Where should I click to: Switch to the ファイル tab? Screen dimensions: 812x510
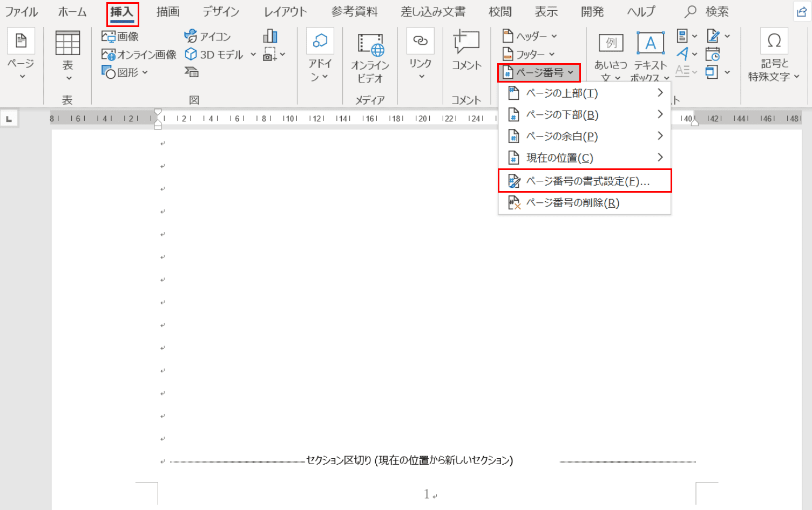(x=22, y=11)
